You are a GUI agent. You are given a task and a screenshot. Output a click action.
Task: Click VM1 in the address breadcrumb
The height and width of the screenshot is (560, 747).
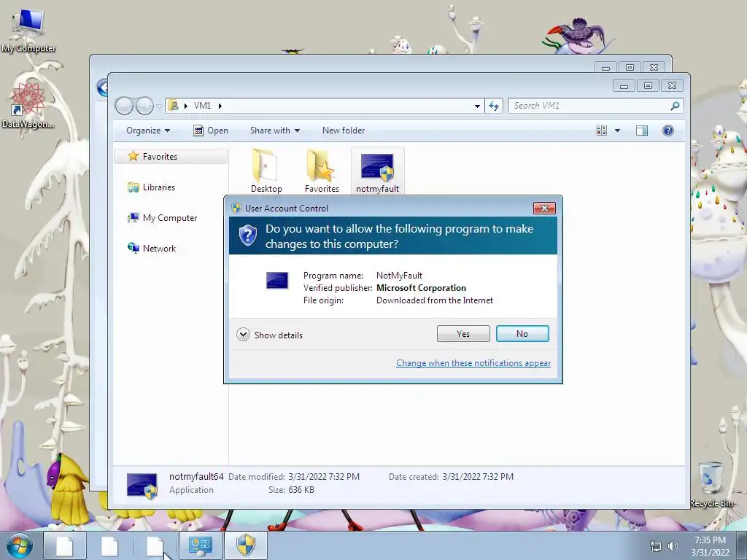[202, 106]
